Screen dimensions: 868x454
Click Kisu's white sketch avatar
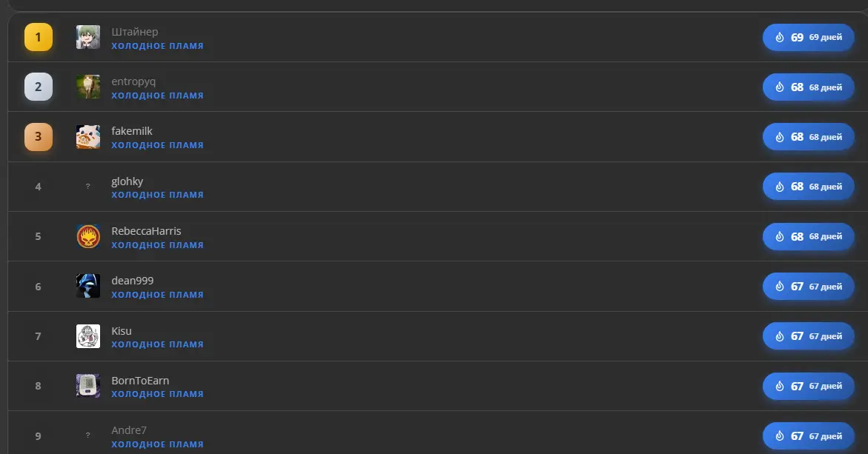tap(88, 336)
